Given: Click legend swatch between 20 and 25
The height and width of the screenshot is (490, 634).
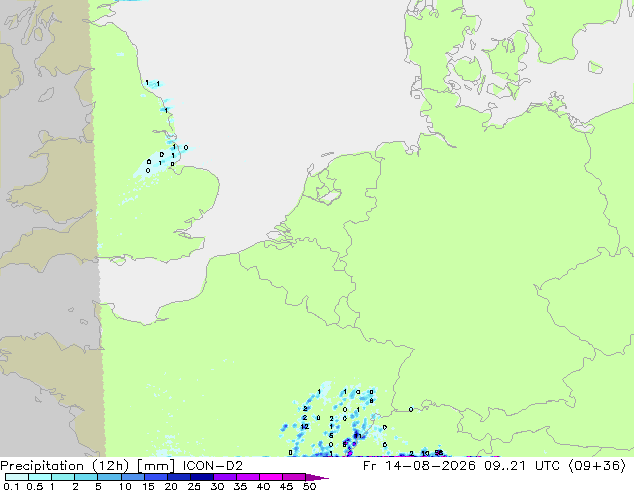Looking at the screenshot, I should point(178,477).
